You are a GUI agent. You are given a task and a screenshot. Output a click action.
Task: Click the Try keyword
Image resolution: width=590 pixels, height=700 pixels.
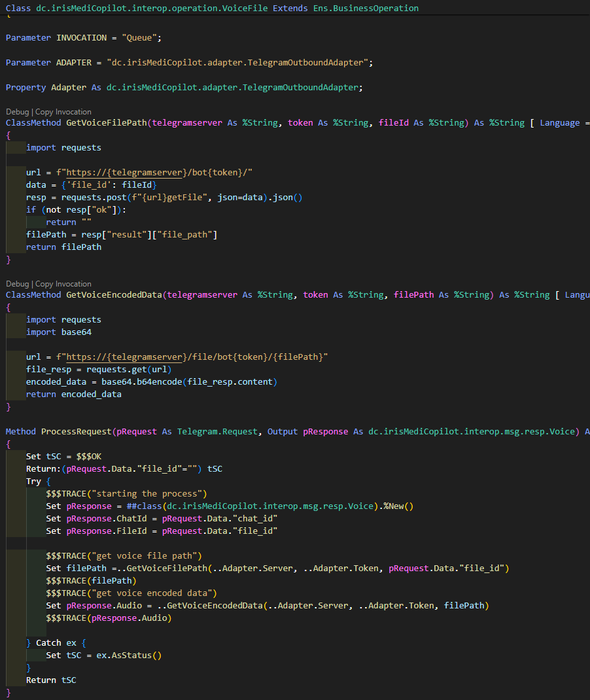point(33,481)
